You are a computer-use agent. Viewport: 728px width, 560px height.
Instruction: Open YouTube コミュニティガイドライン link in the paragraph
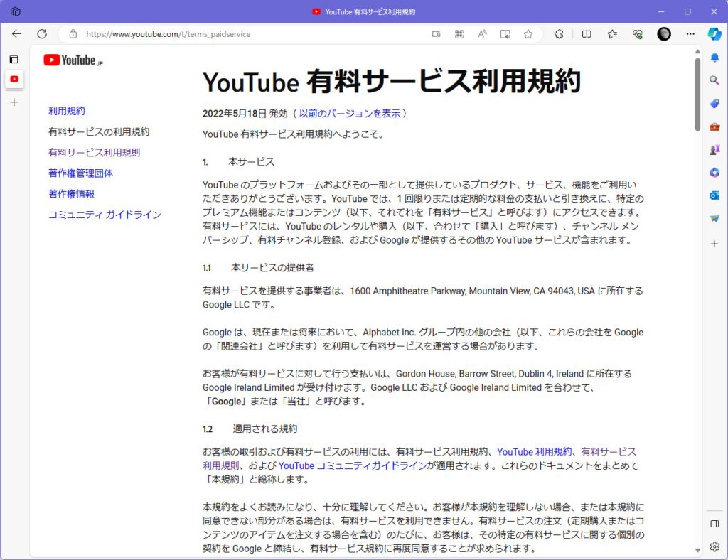(x=353, y=465)
